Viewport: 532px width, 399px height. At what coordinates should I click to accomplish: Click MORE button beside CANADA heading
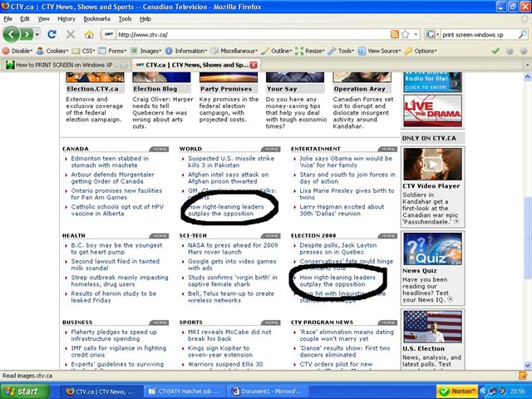(159, 150)
